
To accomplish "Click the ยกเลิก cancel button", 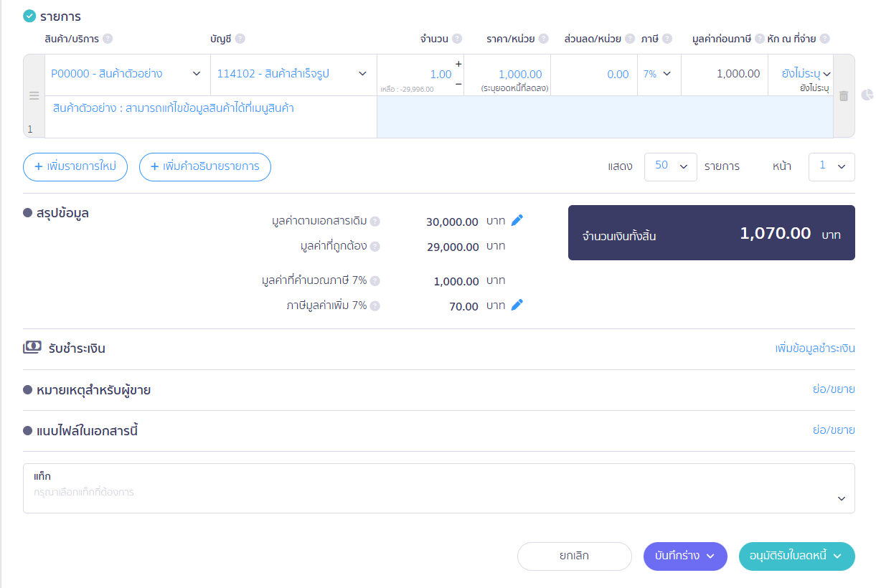I will (x=574, y=556).
